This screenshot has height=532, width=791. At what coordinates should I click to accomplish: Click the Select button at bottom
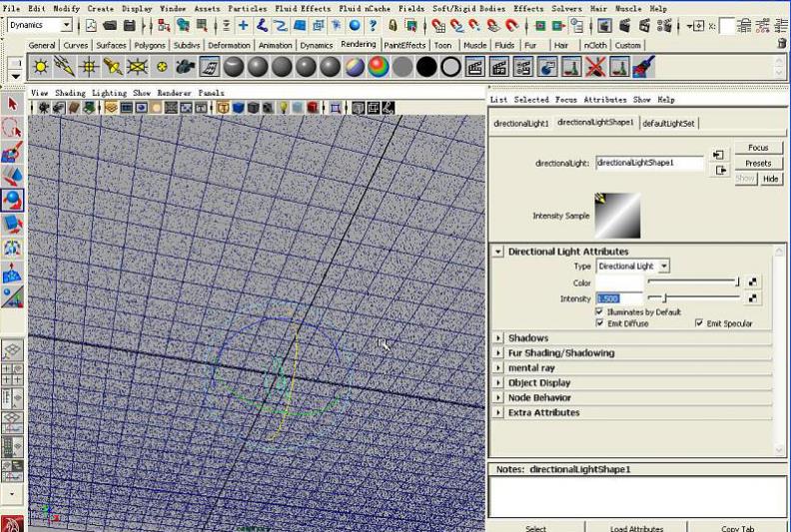535,527
